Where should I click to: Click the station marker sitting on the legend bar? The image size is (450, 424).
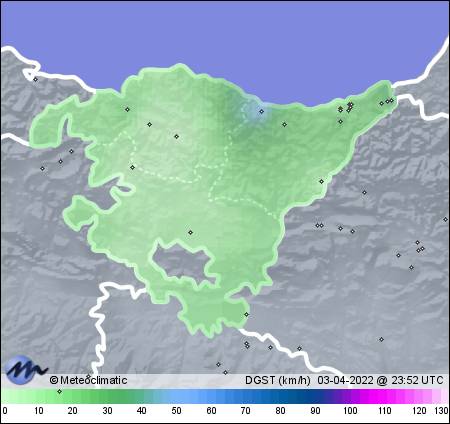59,391
